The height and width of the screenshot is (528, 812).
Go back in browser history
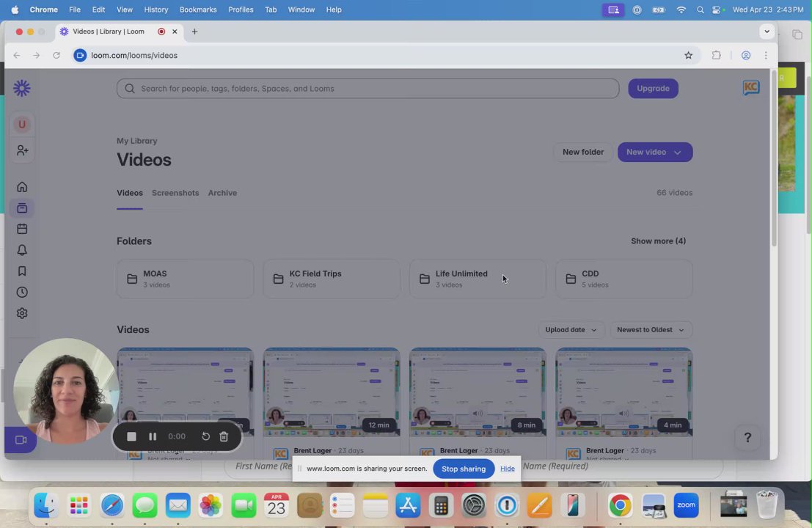[17, 56]
